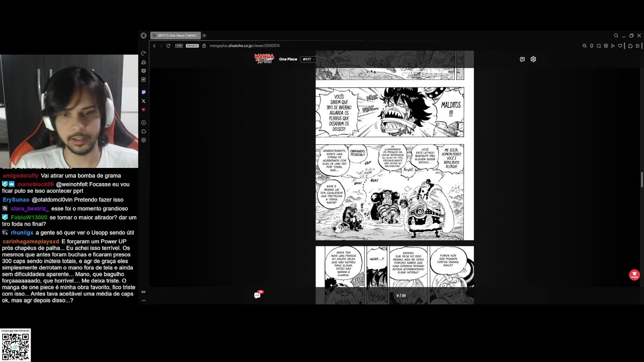The height and width of the screenshot is (362, 644).
Task: Open comments bubble with red badge
Action: pyautogui.click(x=258, y=295)
